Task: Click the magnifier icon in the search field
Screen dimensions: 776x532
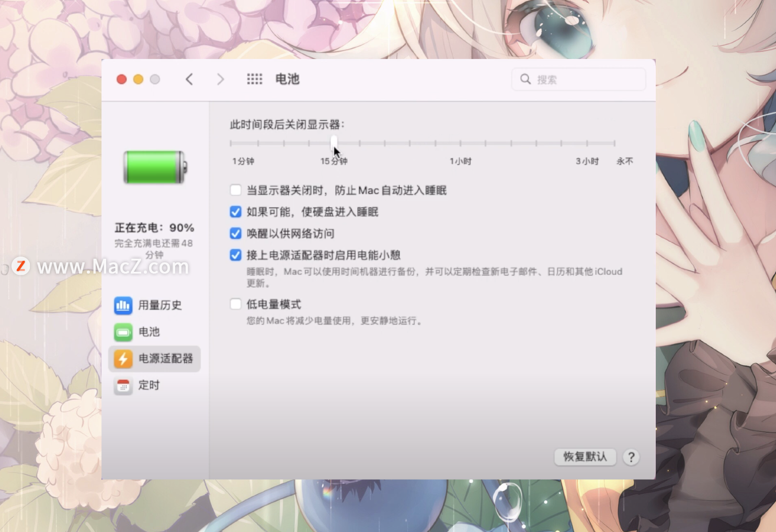Action: point(526,79)
